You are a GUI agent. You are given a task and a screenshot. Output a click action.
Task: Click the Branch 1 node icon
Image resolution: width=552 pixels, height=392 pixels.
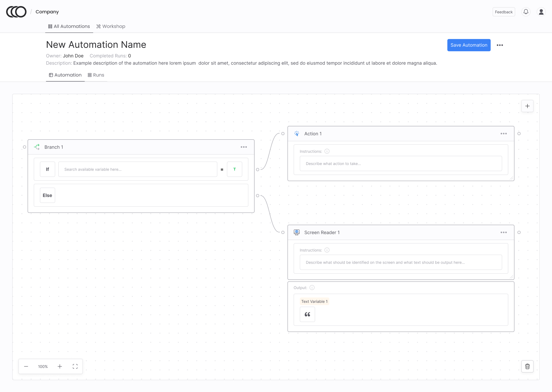(37, 147)
